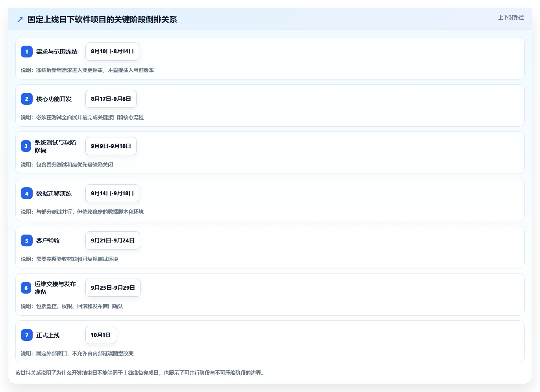Viewport: 540px width, 392px height.
Task: Click the 正式上线 stage name
Action: pos(48,335)
